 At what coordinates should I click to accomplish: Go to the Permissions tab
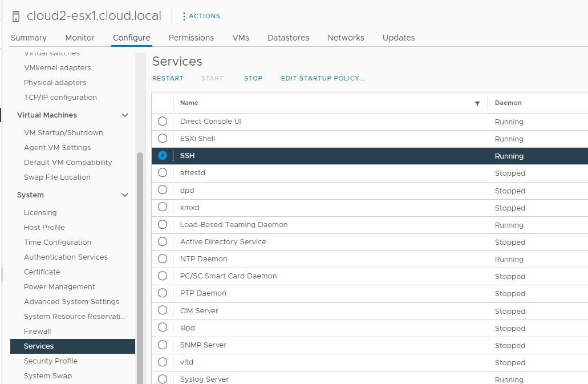coord(191,38)
